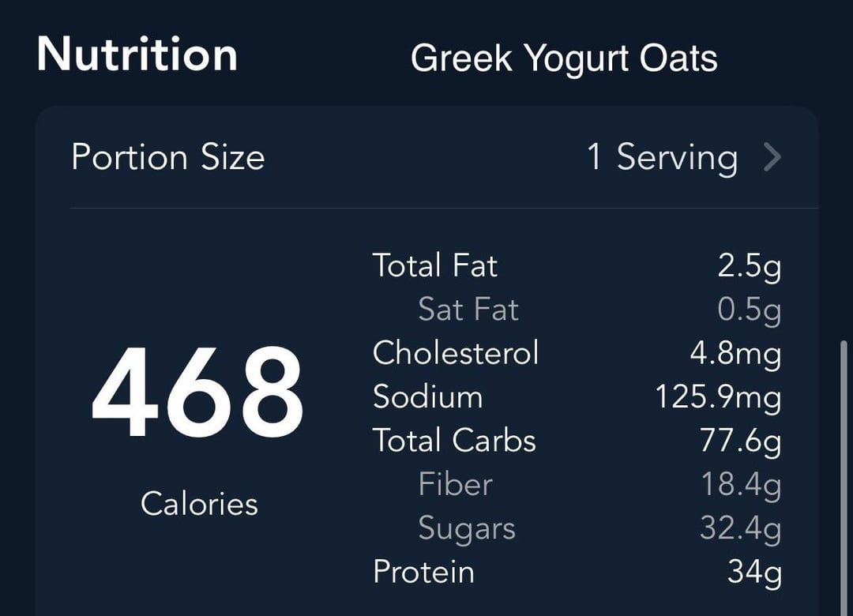Click the 4.8mg Cholesterol value
853x616 pixels.
736,355
